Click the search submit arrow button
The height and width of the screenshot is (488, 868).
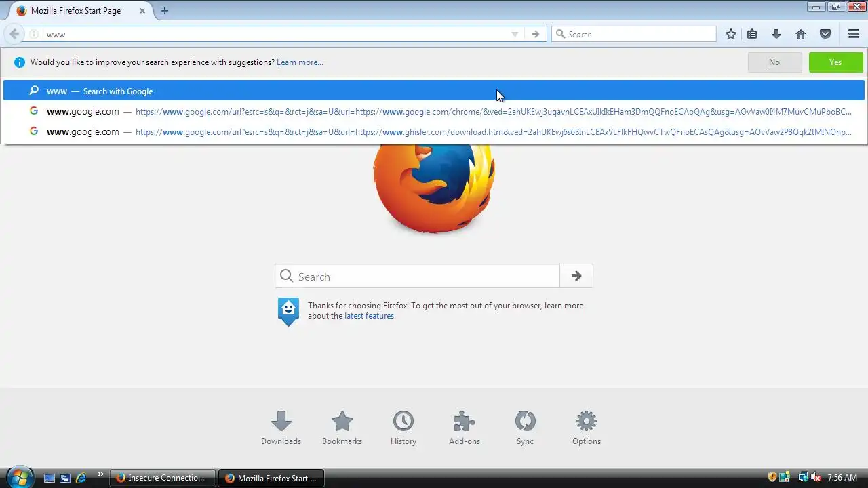click(576, 276)
